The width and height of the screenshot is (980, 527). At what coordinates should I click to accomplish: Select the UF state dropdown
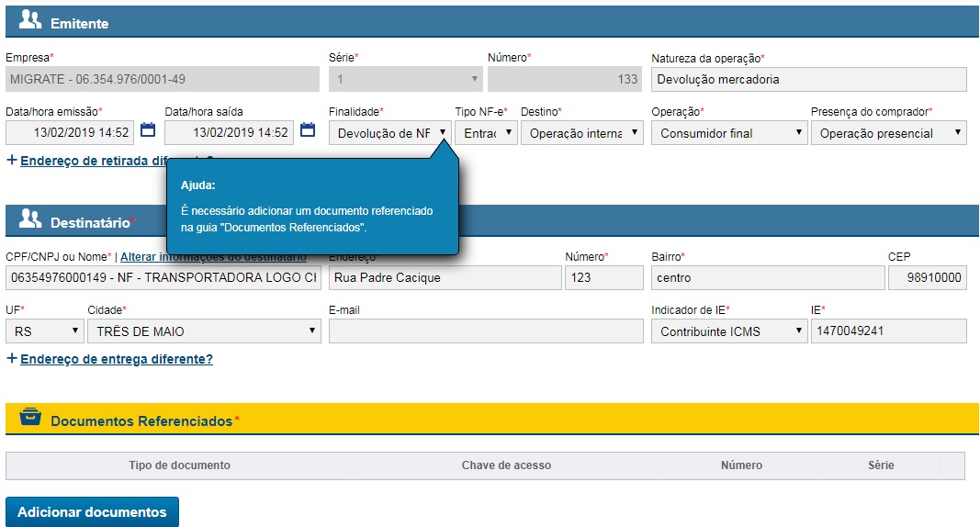coord(45,331)
